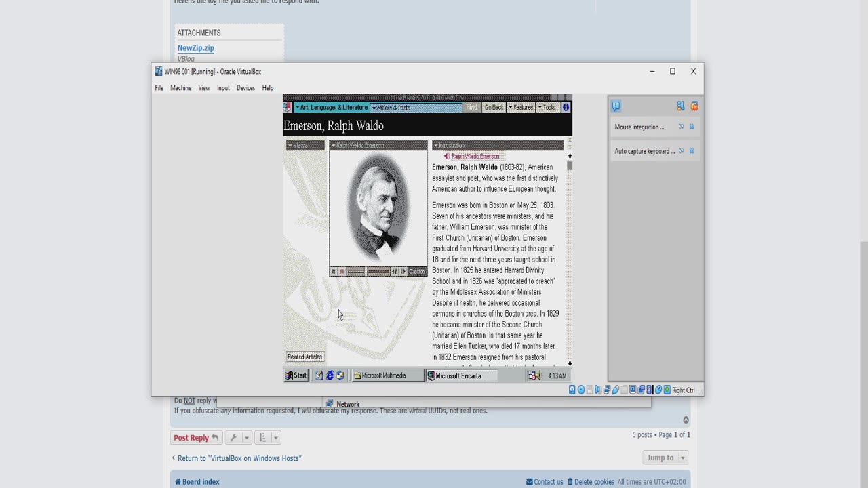Viewport: 868px width, 488px height.
Task: Open the Encarta info help icon
Action: [566, 107]
